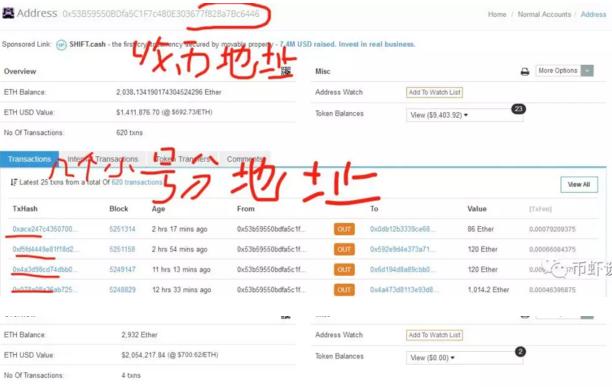Image resolution: width=612 pixels, height=387 pixels.
Task: Select ETH Balance 2,932 Ether value
Action: [139, 335]
